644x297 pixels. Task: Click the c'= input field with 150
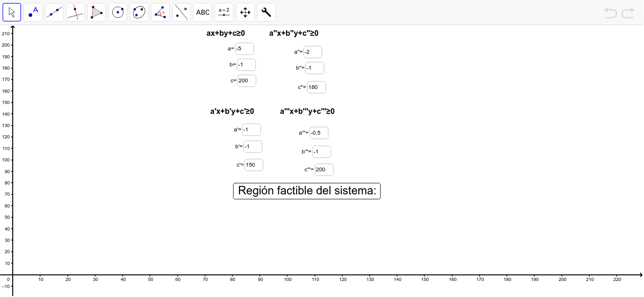(x=254, y=165)
